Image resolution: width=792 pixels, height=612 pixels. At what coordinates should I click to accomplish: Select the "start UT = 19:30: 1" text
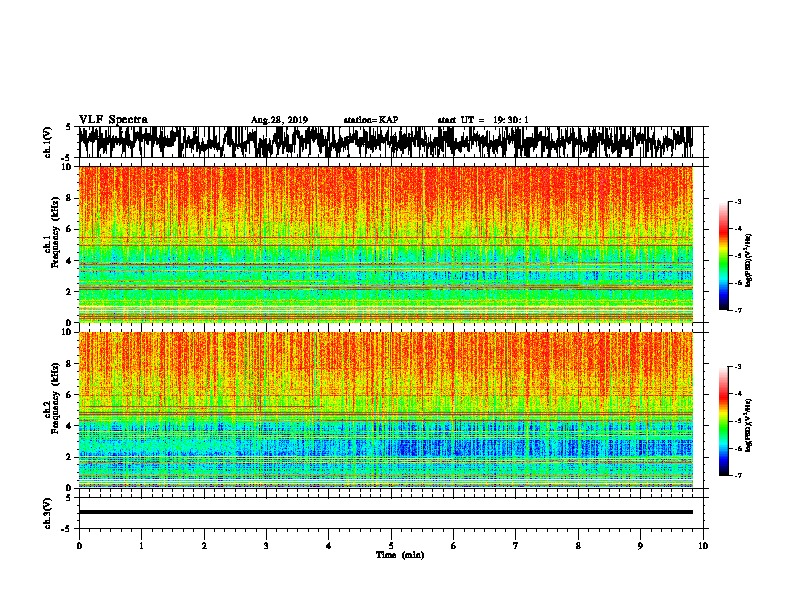(483, 120)
